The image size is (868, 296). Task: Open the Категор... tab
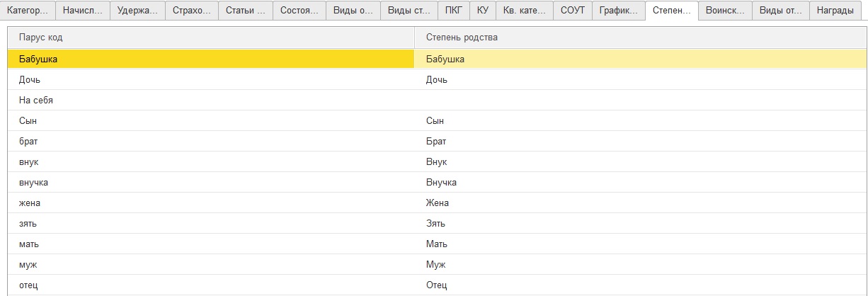(28, 11)
